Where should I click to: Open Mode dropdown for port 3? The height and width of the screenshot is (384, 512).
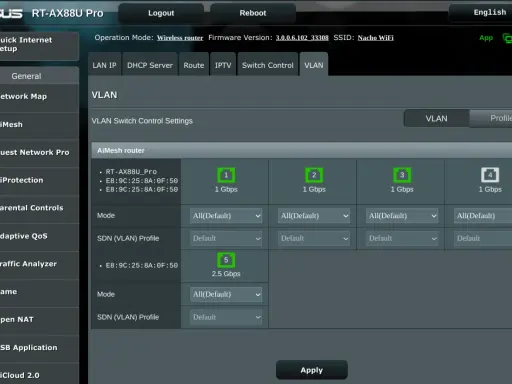point(402,216)
